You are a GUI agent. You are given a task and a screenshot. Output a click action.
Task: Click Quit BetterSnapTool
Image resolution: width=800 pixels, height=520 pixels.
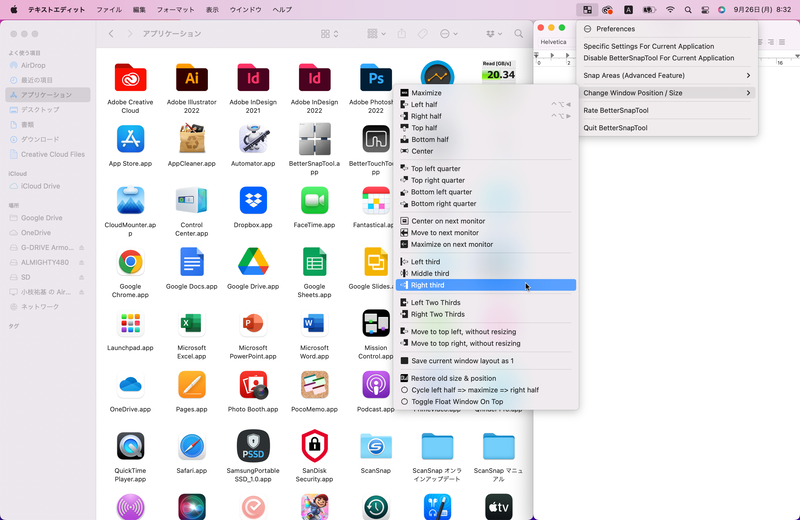(x=667, y=128)
